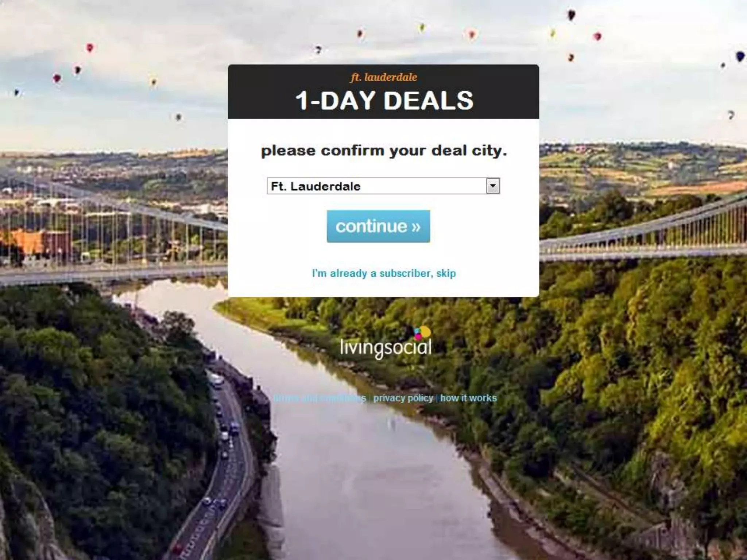Click the dark blue balloon near the right edge
The image size is (747, 560).
point(740,57)
